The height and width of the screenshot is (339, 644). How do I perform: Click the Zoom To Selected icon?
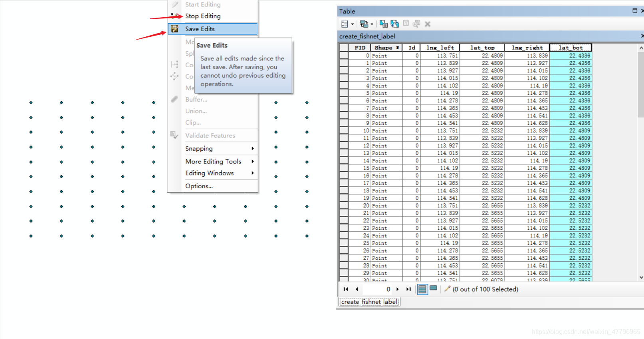(x=416, y=24)
